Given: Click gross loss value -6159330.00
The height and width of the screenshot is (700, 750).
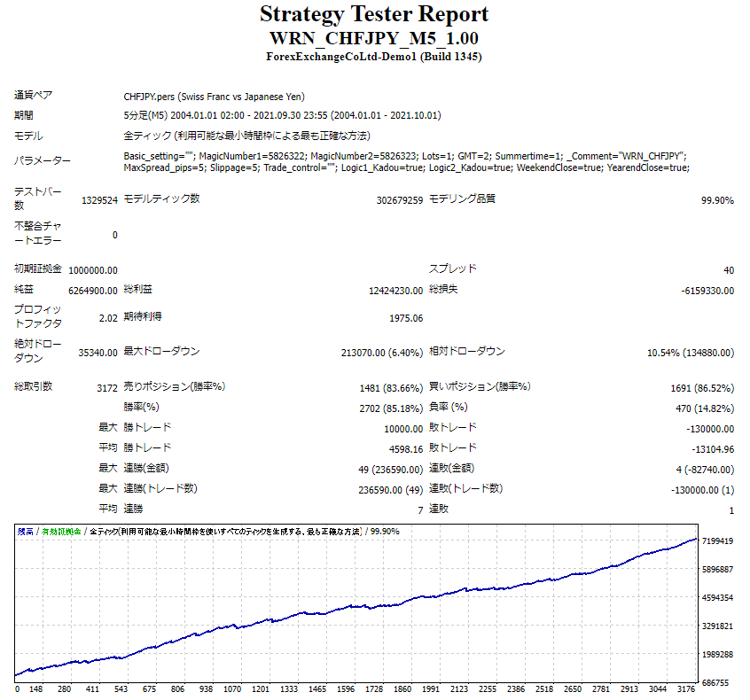Looking at the screenshot, I should tap(707, 291).
